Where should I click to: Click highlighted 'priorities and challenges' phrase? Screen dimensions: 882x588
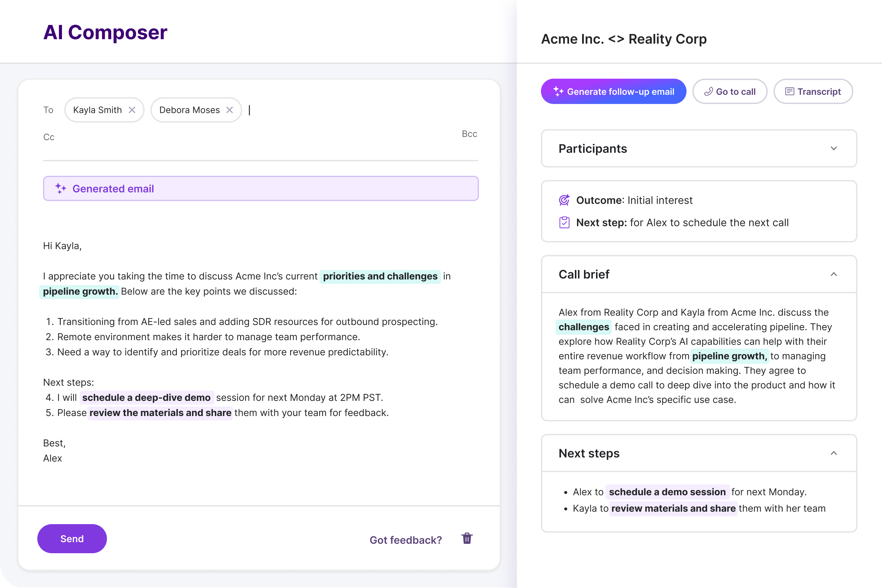(380, 276)
